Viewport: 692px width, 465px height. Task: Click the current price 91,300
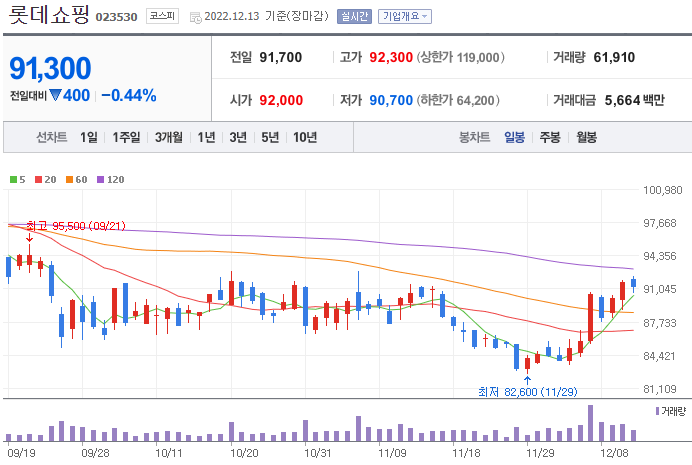(50, 68)
